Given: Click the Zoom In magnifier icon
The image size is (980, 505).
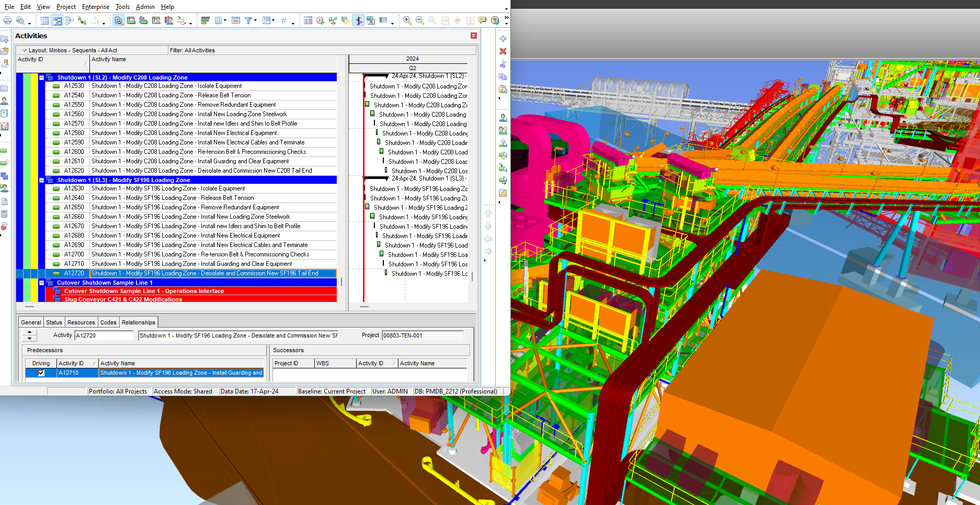Looking at the screenshot, I should point(407,20).
